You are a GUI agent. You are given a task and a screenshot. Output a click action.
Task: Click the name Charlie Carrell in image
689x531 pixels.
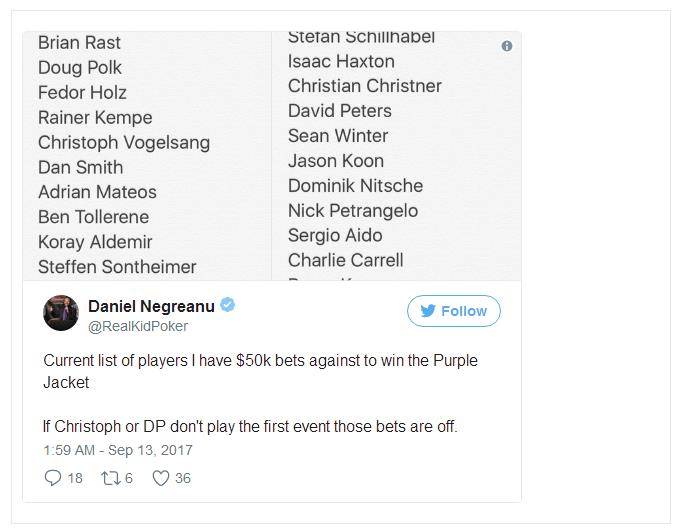pyautogui.click(x=345, y=260)
